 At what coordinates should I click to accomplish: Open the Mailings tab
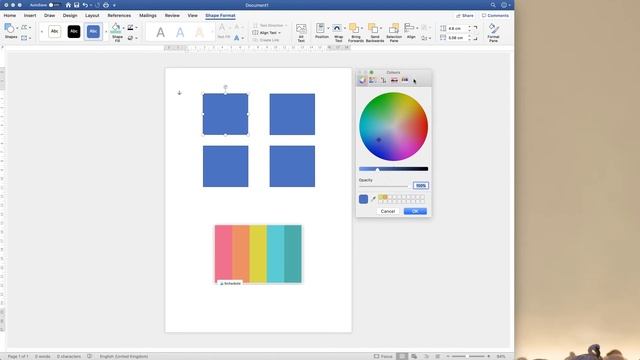pos(148,16)
